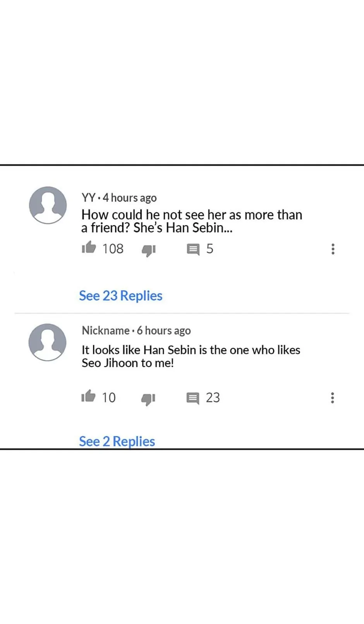Screen dimensions: 364x624
Task: Click Nickname's comment about Seo Jihoon
Action: pyautogui.click(x=191, y=356)
